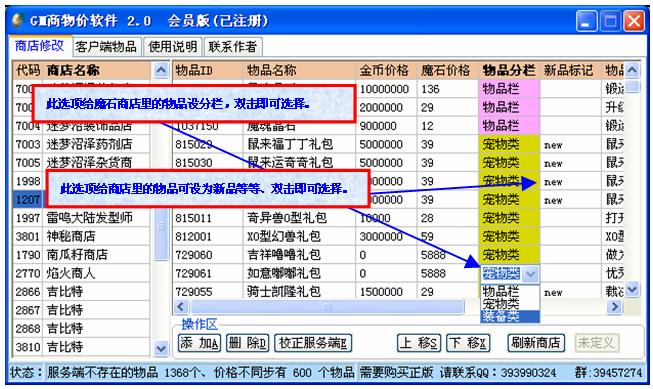
Task: Click shop list scroll up arrow
Action: click(161, 70)
